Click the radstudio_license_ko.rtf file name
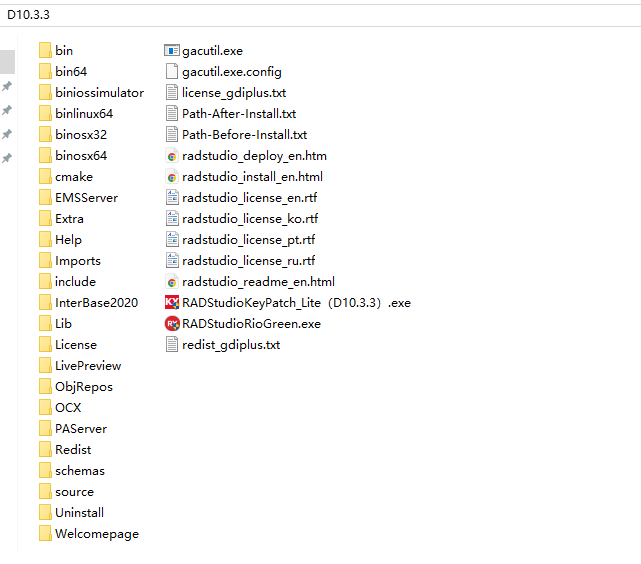Screen dimensions: 641x564 tap(250, 219)
